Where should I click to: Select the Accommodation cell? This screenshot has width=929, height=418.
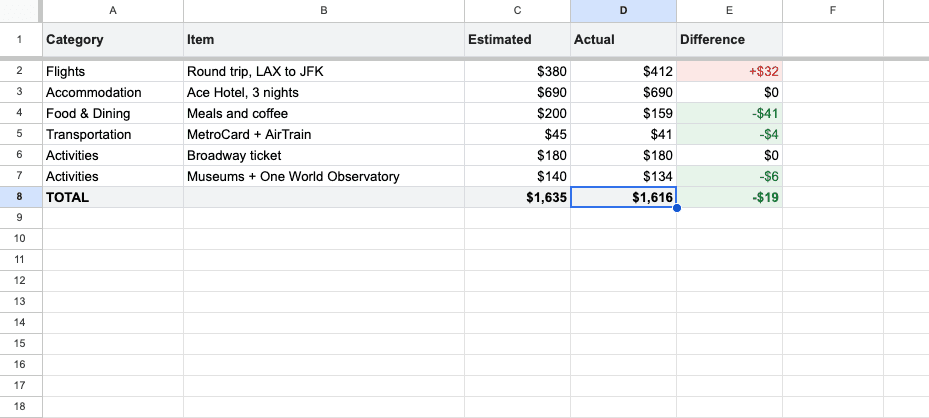click(x=113, y=92)
